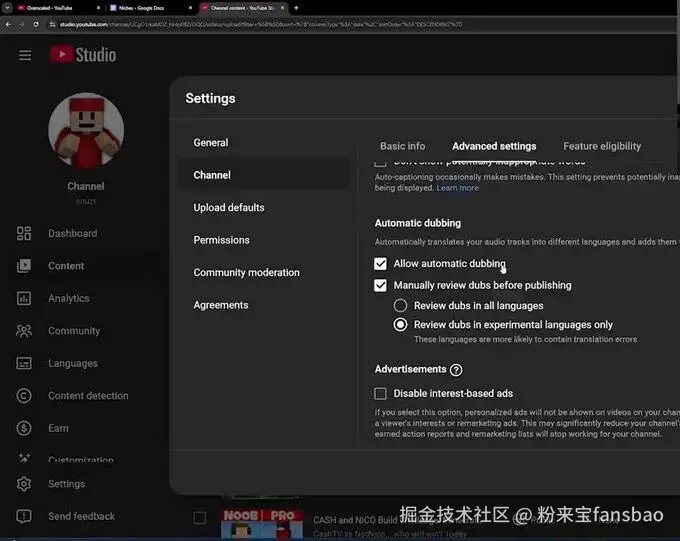Toggle Manually review dubs before publishing
The width and height of the screenshot is (680, 541).
coord(380,285)
